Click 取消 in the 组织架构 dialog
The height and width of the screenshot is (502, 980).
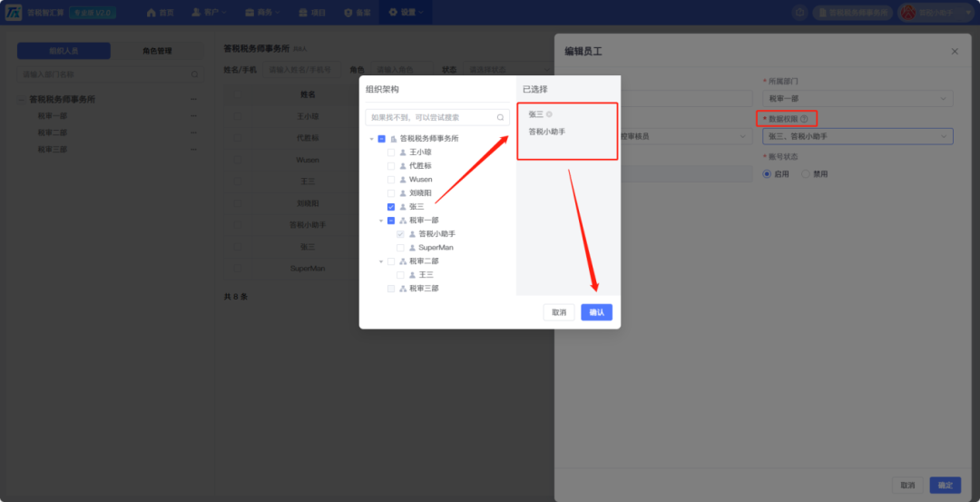pos(559,312)
